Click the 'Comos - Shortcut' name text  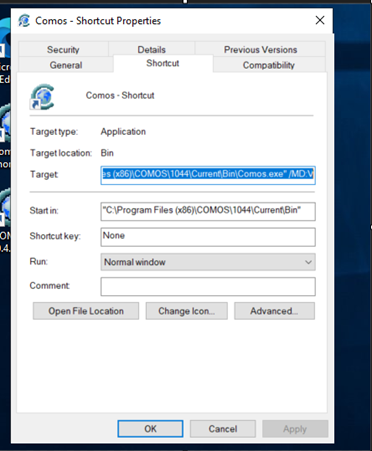tap(120, 95)
